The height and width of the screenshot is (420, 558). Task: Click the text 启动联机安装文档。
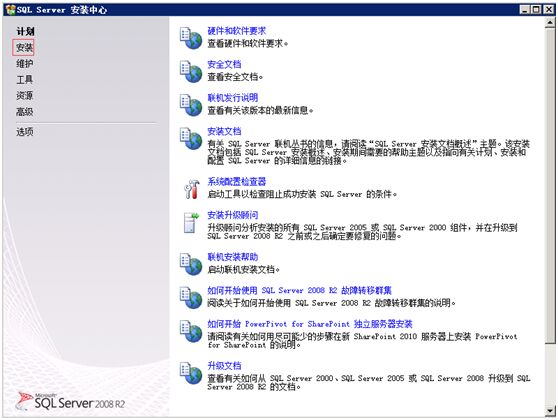click(244, 269)
